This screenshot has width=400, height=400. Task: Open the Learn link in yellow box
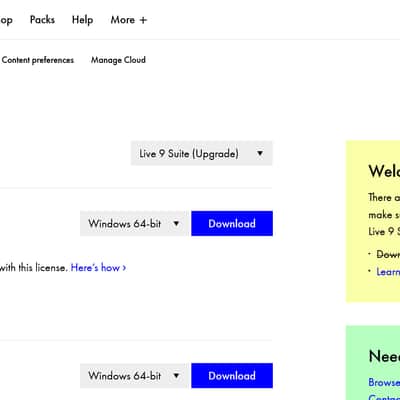(x=388, y=272)
